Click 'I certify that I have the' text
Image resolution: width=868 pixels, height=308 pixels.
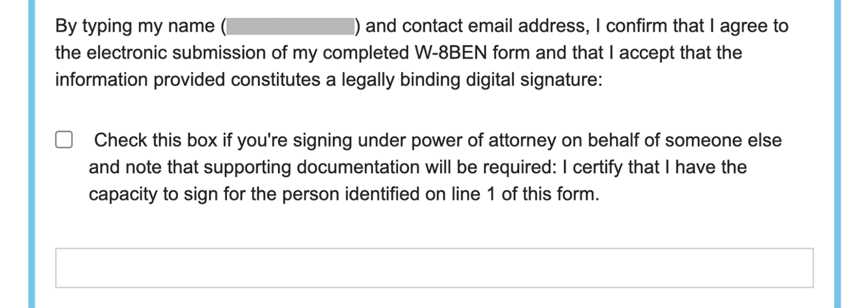pos(654,167)
